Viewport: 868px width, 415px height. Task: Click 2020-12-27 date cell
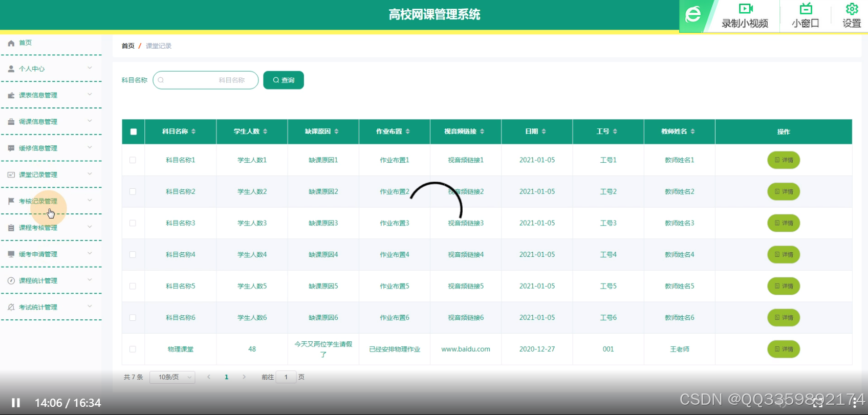(x=537, y=349)
